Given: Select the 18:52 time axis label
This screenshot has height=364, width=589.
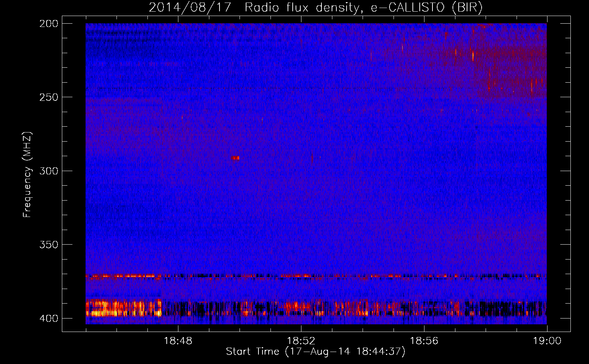Looking at the screenshot, I should pos(301,341).
